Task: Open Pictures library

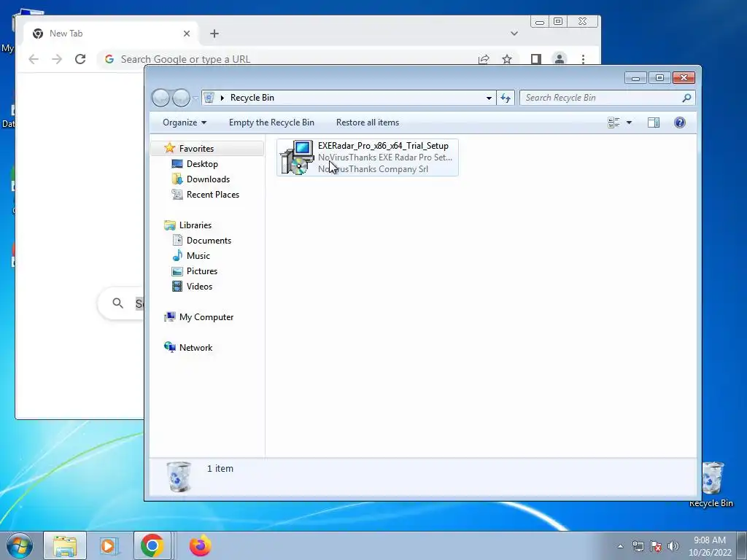Action: [x=202, y=271]
